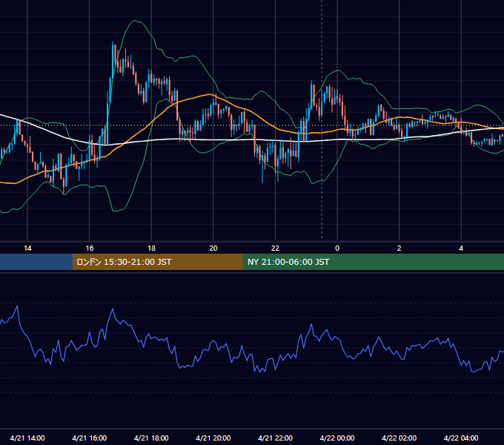The height and width of the screenshot is (445, 504).
Task: Click the 4/21 16:00 time label
Action: 90,438
